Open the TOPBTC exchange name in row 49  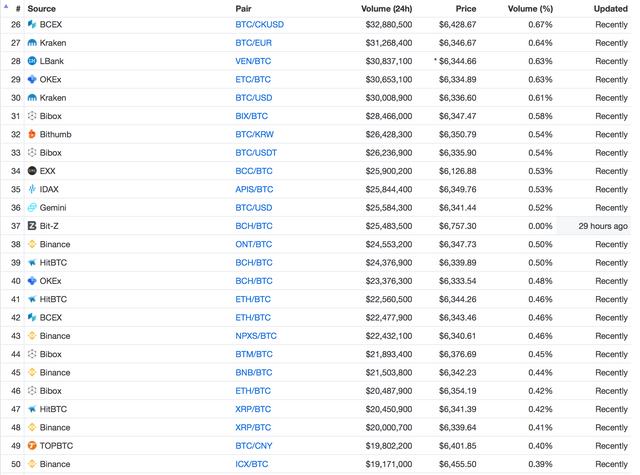click(56, 446)
